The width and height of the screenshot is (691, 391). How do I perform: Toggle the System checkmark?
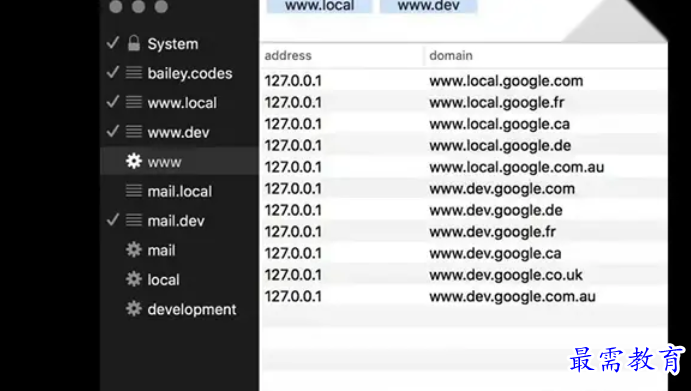[113, 43]
